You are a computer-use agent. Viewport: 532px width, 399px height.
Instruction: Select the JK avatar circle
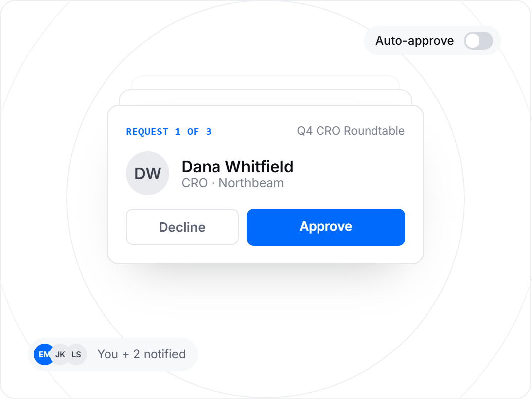pyautogui.click(x=61, y=354)
